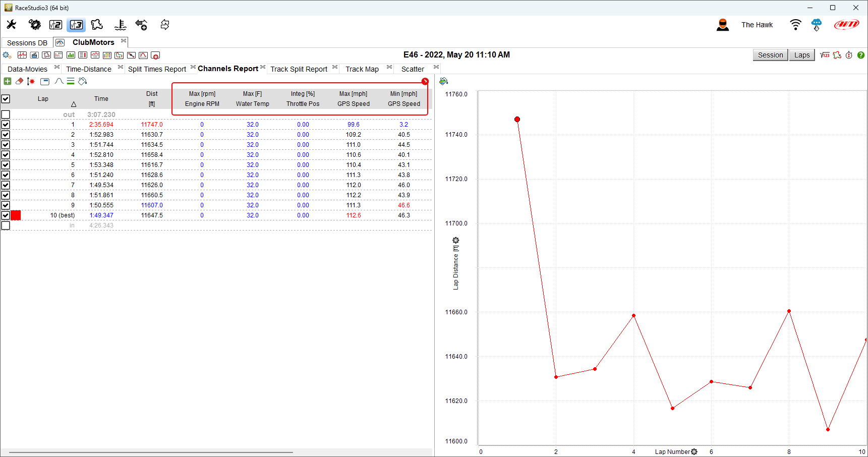Open Track Split Report tab
This screenshot has width=868, height=457.
coord(299,69)
